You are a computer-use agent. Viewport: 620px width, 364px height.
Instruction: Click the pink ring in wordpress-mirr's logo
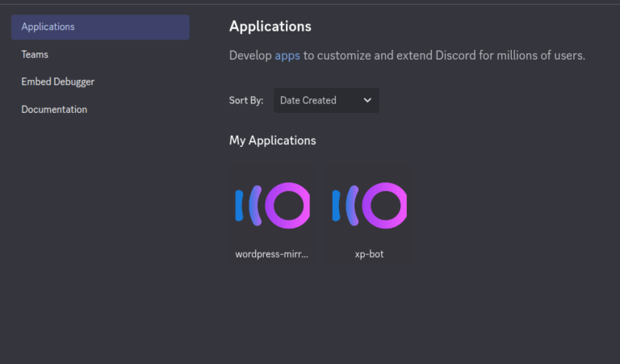(287, 206)
